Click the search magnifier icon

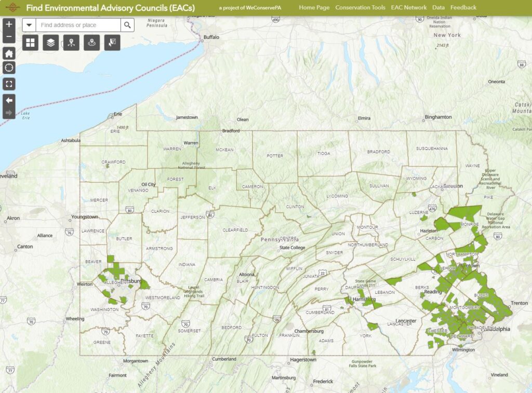click(127, 25)
